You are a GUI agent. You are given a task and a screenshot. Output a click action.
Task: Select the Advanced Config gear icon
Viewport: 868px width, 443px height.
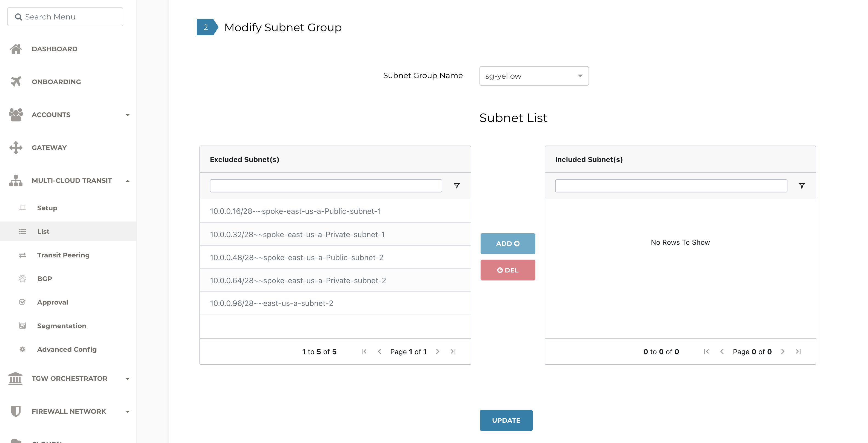click(x=22, y=349)
